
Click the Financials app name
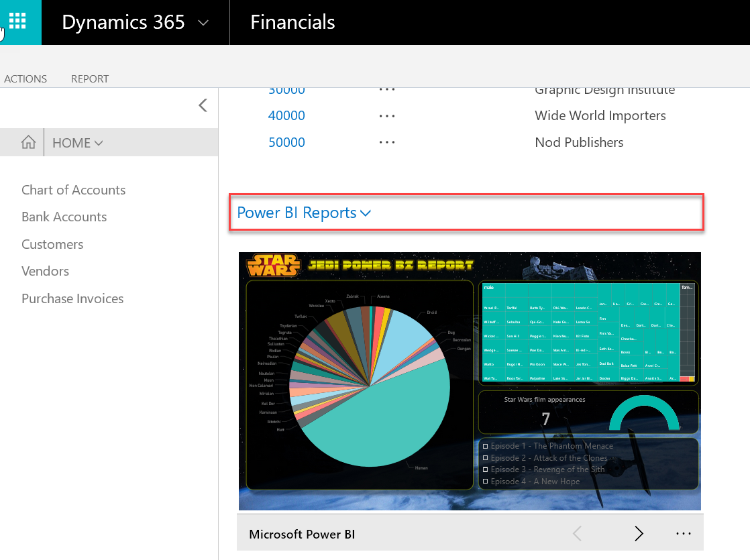(292, 22)
